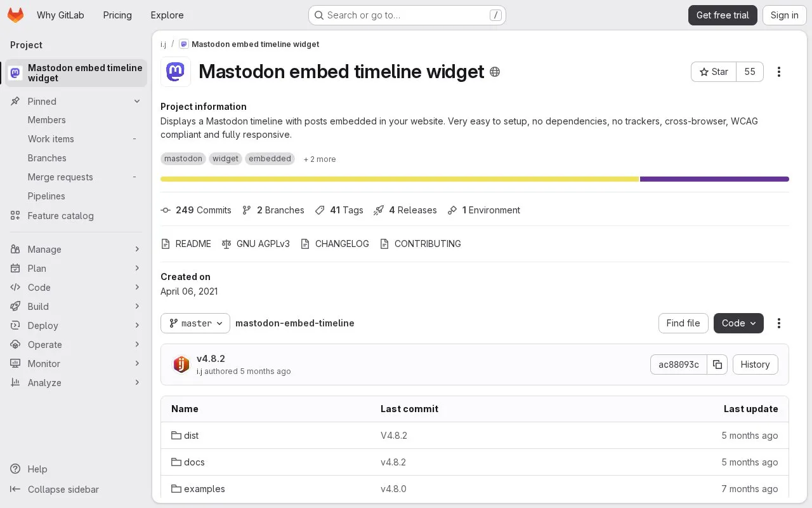Viewport: 812px width, 508px height.
Task: Focus the Search or go to field
Action: click(407, 15)
